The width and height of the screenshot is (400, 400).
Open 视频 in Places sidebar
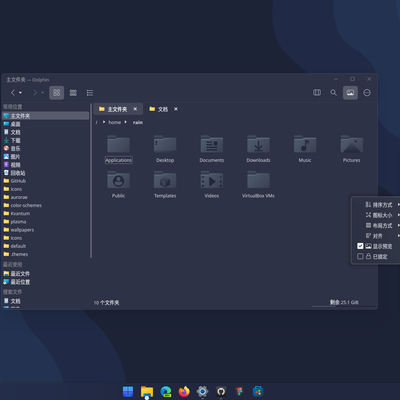tap(46, 165)
